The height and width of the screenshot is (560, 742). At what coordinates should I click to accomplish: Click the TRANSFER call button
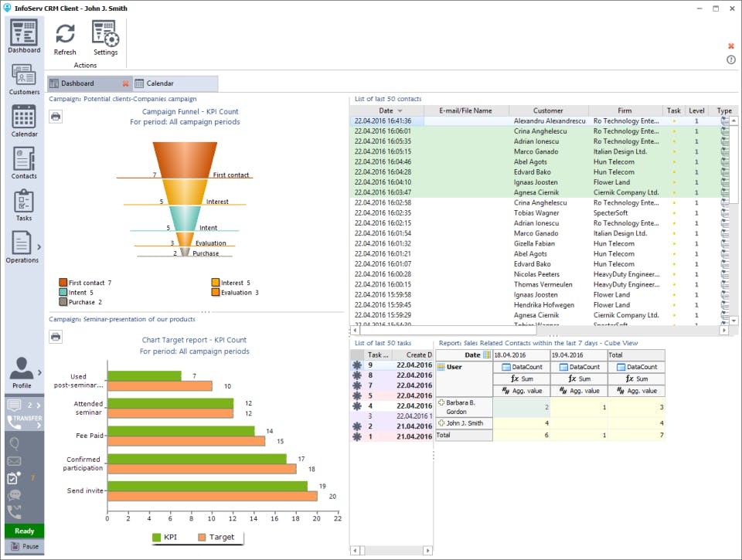(25, 422)
